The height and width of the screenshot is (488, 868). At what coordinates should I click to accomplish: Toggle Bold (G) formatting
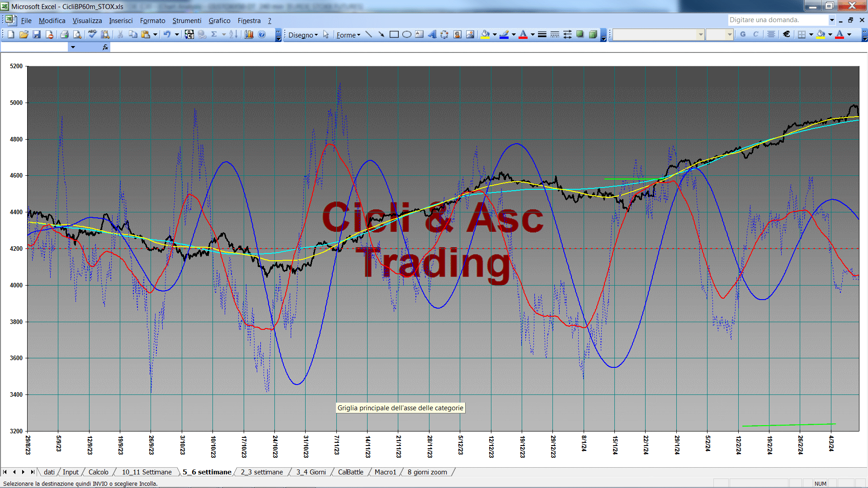click(743, 35)
